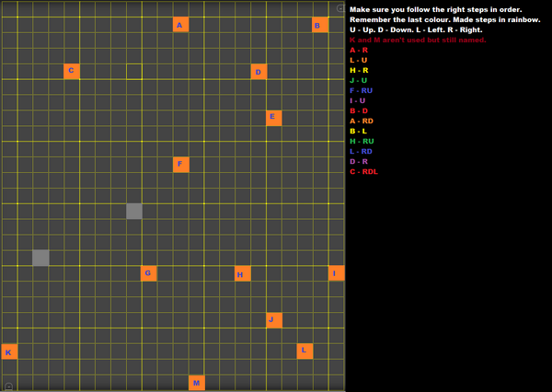Click the 'Make sure you follow the right steps' line
The width and height of the screenshot is (552, 392).
click(436, 10)
